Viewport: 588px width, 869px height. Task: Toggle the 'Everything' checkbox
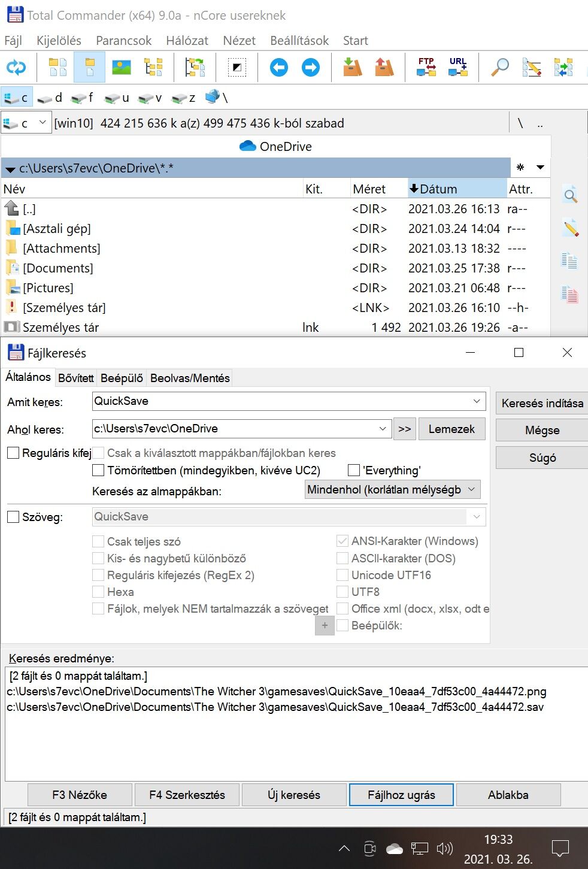click(x=354, y=470)
